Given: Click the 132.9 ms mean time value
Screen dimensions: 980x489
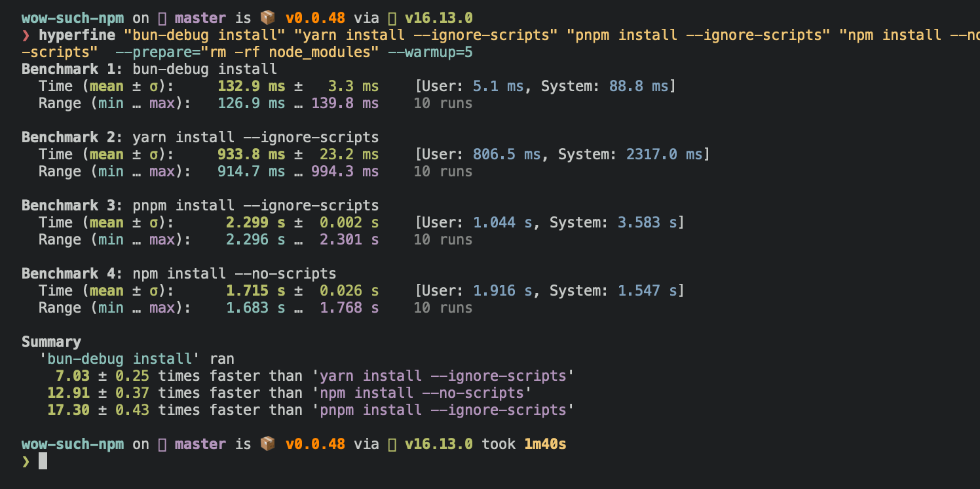Looking at the screenshot, I should pos(252,86).
